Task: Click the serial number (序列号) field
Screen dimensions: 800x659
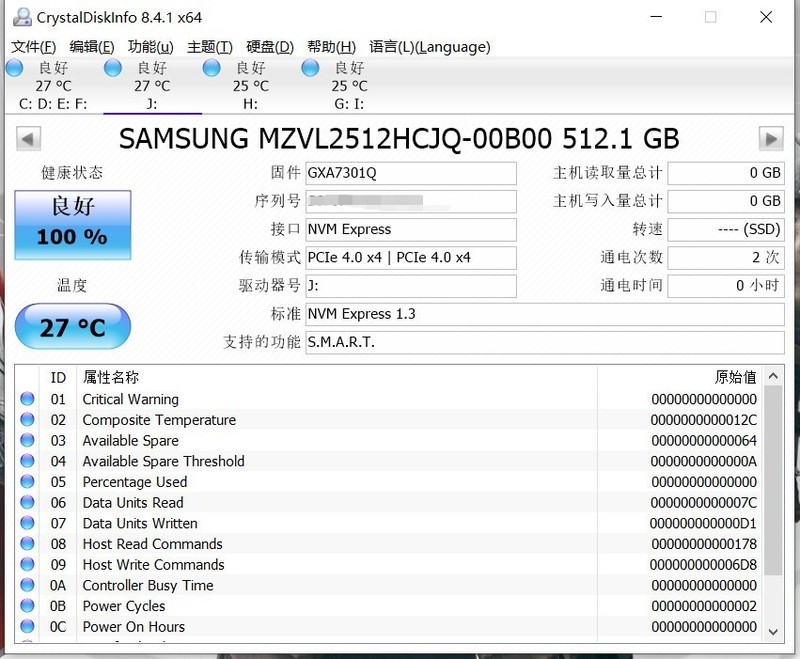Action: pos(410,201)
